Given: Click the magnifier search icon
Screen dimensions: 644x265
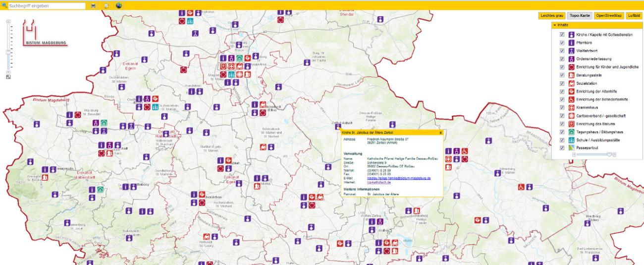Looking at the screenshot, I should pyautogui.click(x=5, y=5).
